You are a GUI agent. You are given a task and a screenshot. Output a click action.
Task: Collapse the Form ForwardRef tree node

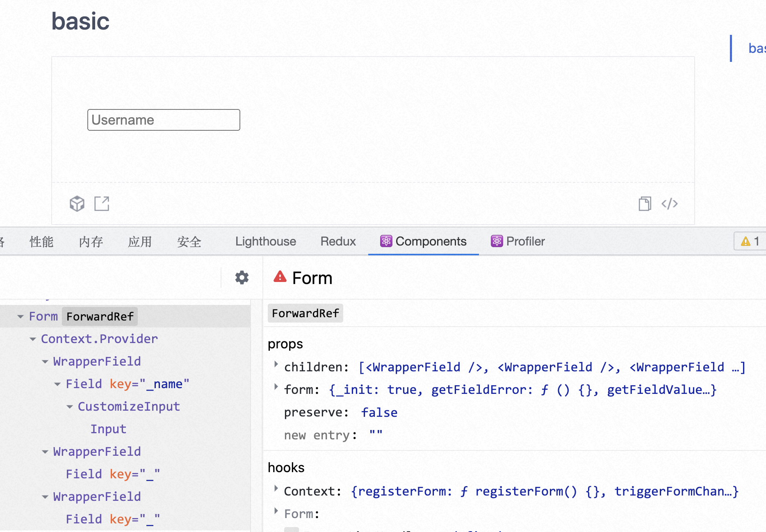pos(21,316)
